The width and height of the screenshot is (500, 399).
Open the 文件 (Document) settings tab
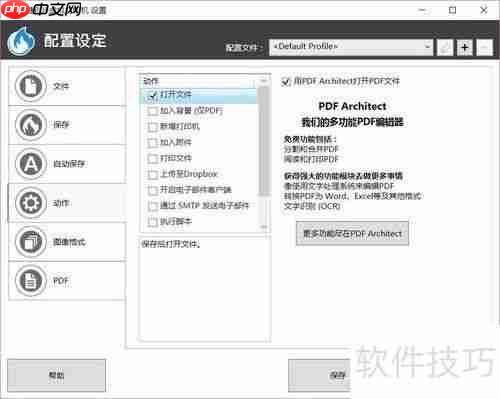point(67,86)
